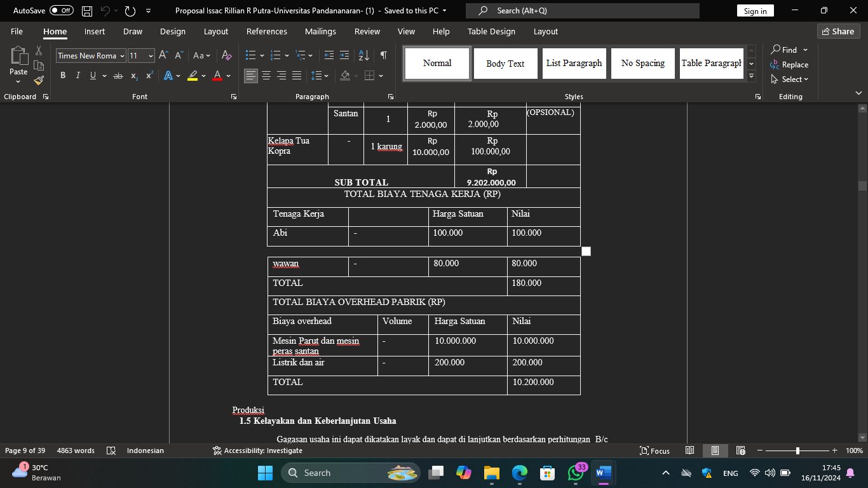Screen dimensions: 868x488
Task: Switch to the Review tab
Action: [367, 31]
